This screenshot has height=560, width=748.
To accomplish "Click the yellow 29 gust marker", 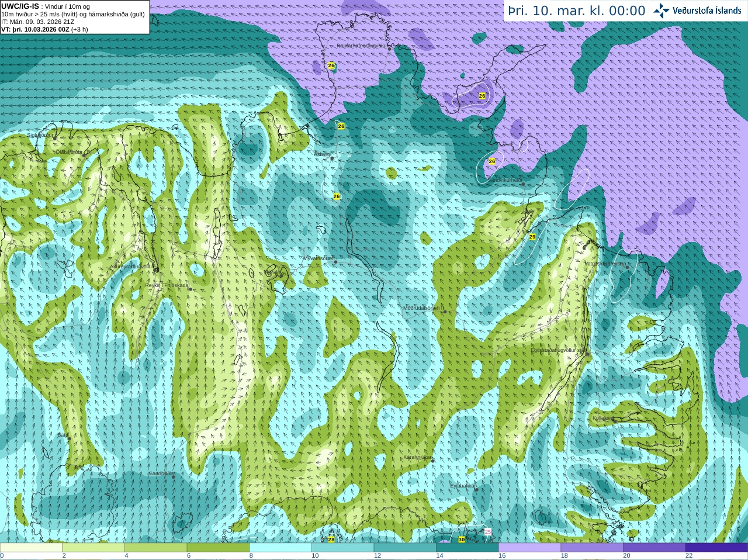I will [x=532, y=237].
